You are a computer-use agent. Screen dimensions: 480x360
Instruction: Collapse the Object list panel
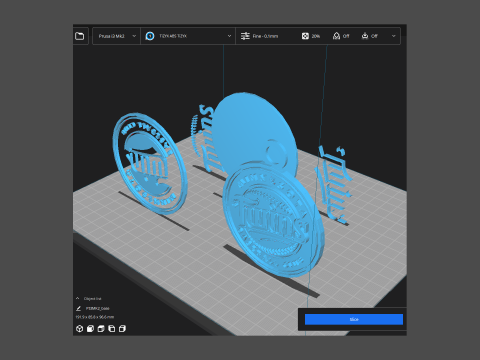78,298
